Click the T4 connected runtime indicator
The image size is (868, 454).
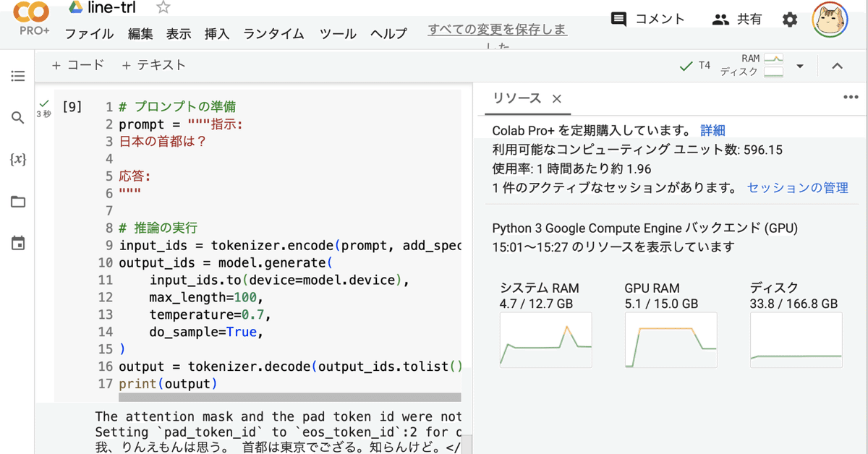(695, 66)
